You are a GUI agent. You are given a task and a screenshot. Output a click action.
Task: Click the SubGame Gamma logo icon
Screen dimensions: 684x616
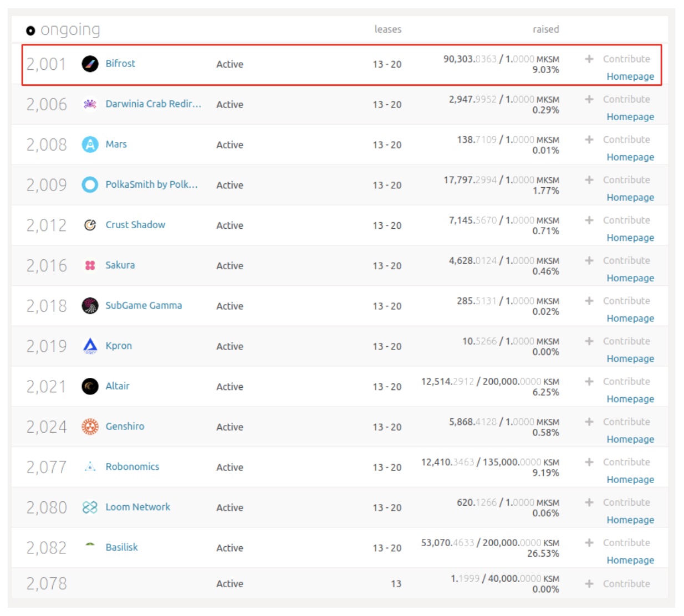tap(90, 306)
